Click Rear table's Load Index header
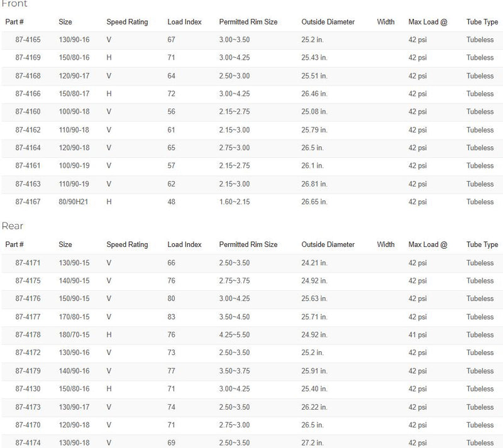 point(184,244)
